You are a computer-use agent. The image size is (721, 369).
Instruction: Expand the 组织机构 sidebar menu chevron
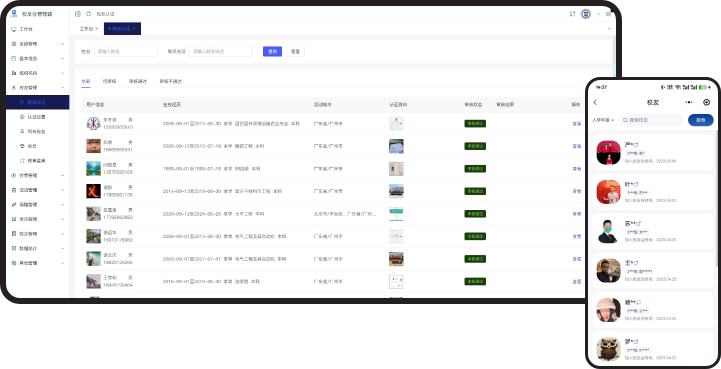[x=63, y=73]
